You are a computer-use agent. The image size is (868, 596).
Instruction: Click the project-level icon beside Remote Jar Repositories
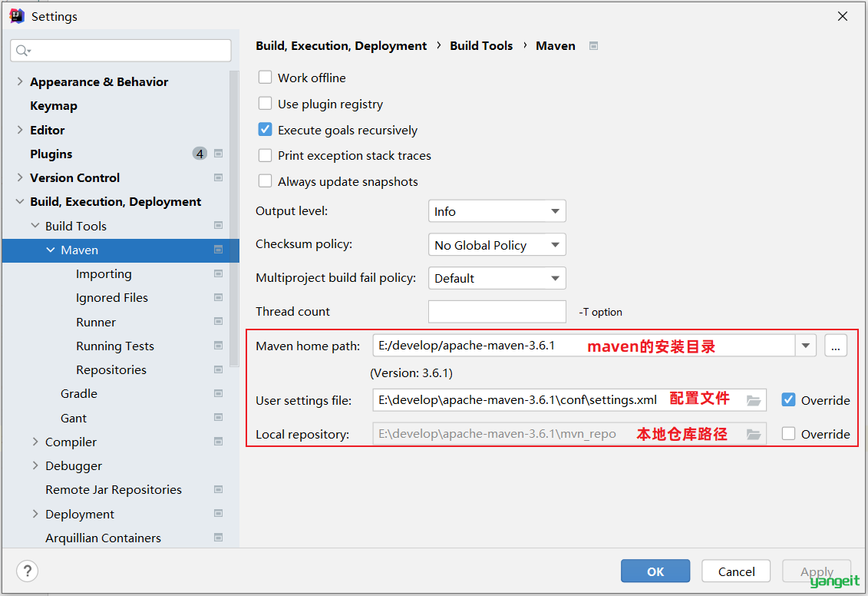click(x=218, y=490)
